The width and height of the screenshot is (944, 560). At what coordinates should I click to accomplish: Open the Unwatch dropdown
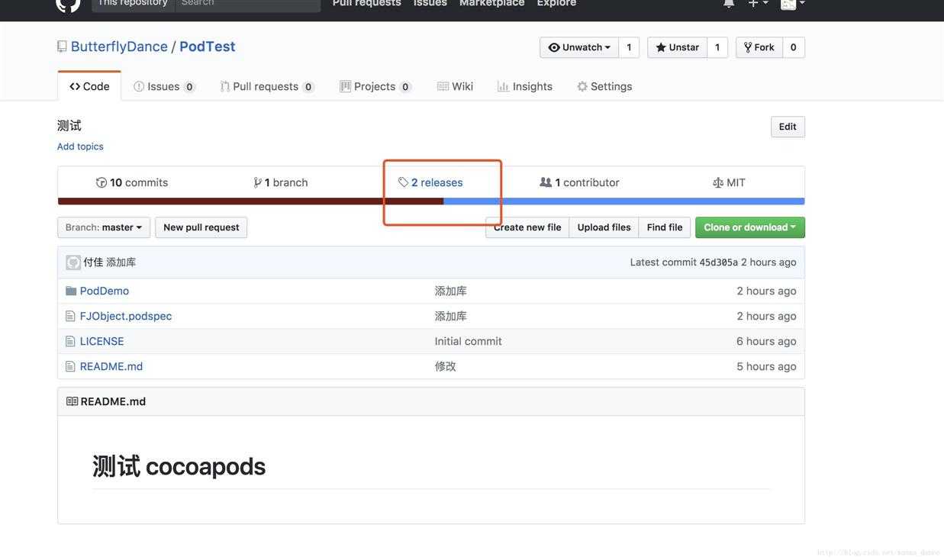click(579, 47)
